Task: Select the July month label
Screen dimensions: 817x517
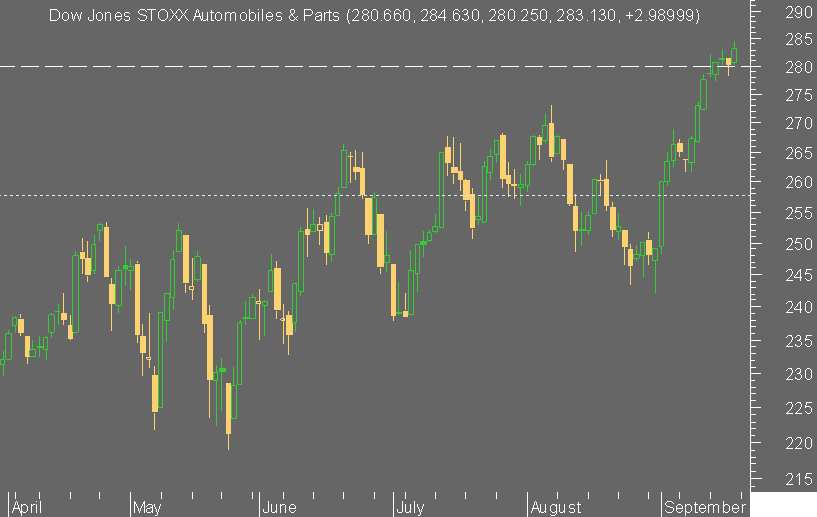Action: point(411,507)
